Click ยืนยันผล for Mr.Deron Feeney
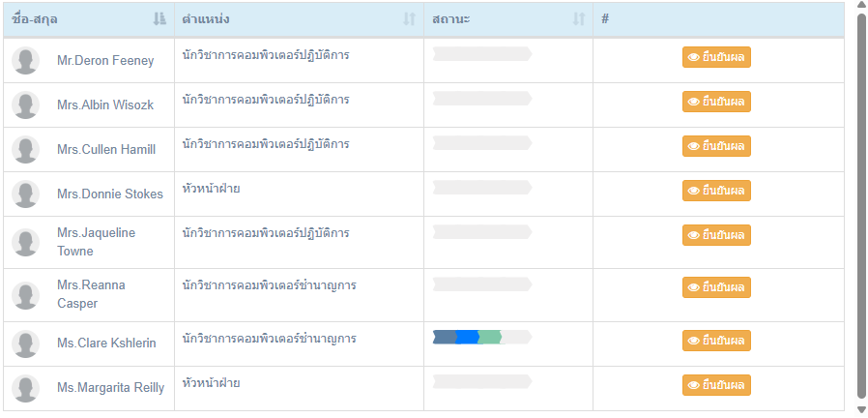This screenshot has height=418, width=868. tap(716, 57)
